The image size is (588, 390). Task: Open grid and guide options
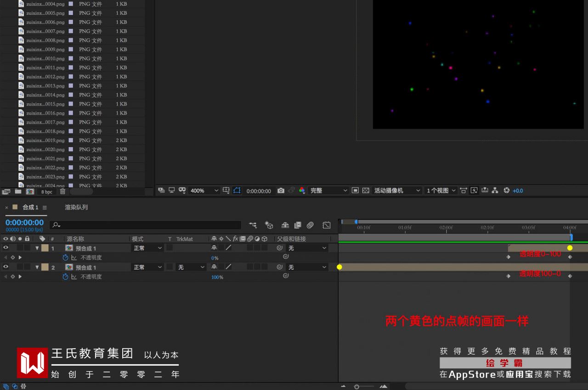click(226, 190)
